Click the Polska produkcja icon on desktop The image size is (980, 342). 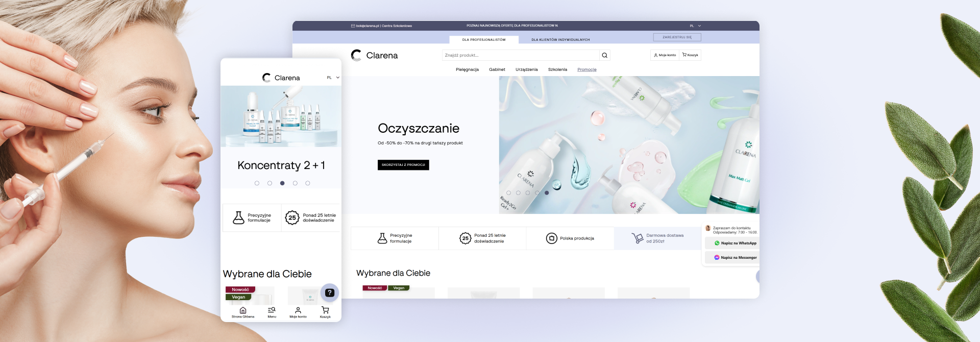(551, 238)
